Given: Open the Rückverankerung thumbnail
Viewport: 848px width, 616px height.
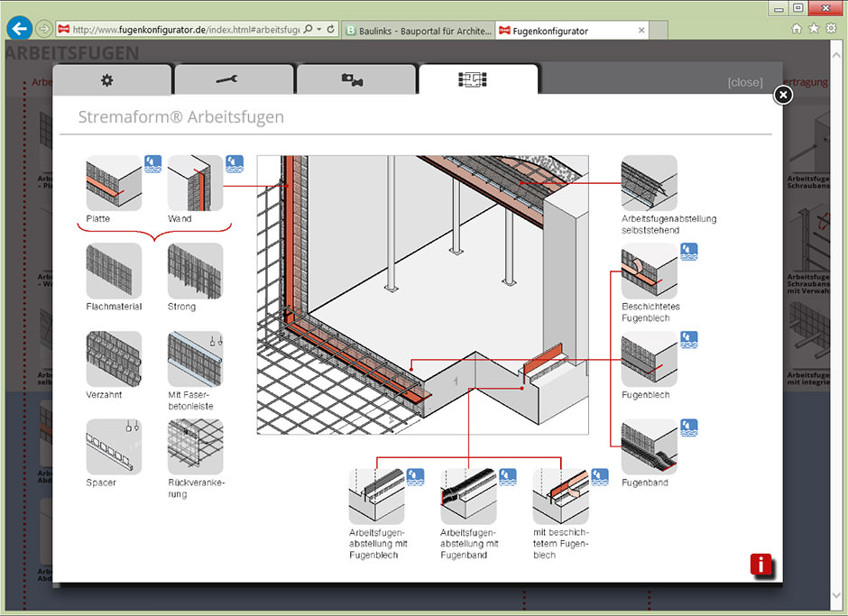Looking at the screenshot, I should pos(195,446).
